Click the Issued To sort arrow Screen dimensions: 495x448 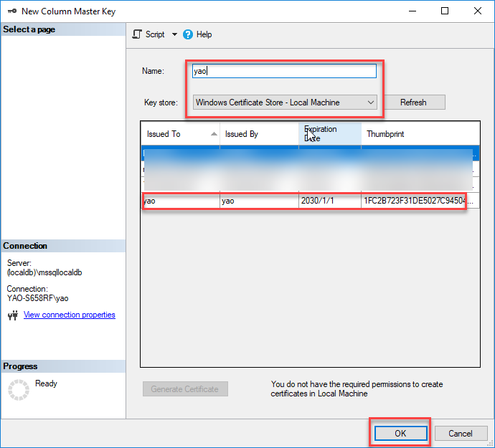(x=214, y=134)
